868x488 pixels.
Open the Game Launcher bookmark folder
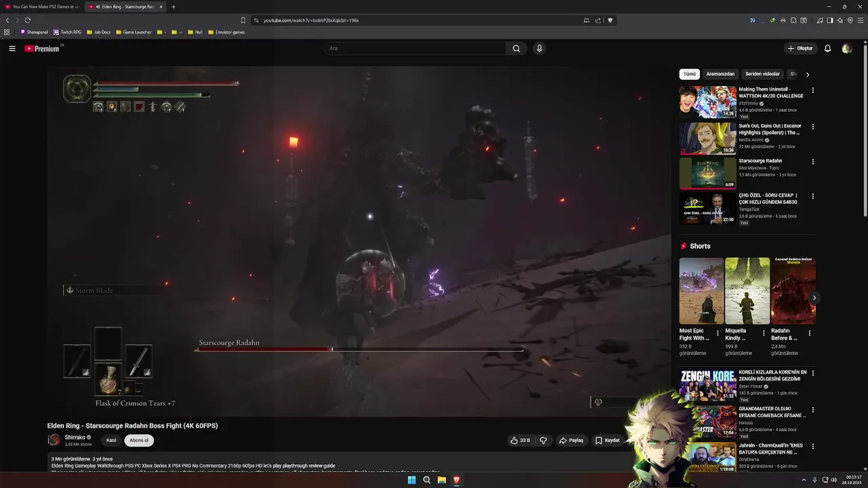tap(134, 32)
